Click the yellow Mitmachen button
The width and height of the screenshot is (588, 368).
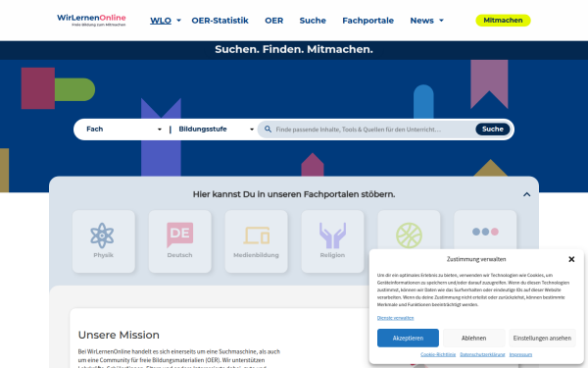tap(503, 21)
